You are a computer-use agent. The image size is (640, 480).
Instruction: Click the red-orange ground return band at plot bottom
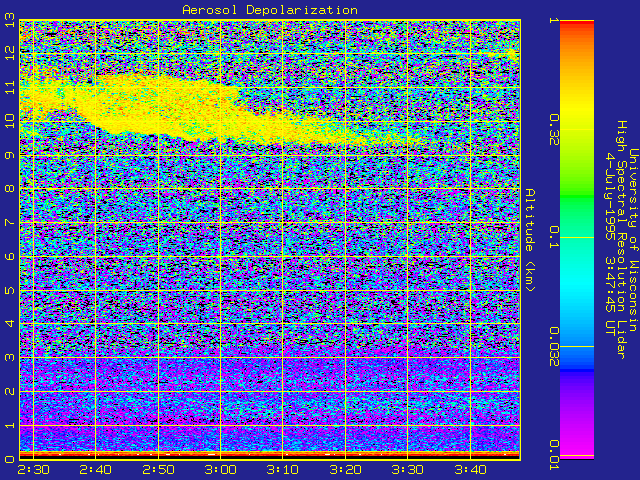pos(270,454)
